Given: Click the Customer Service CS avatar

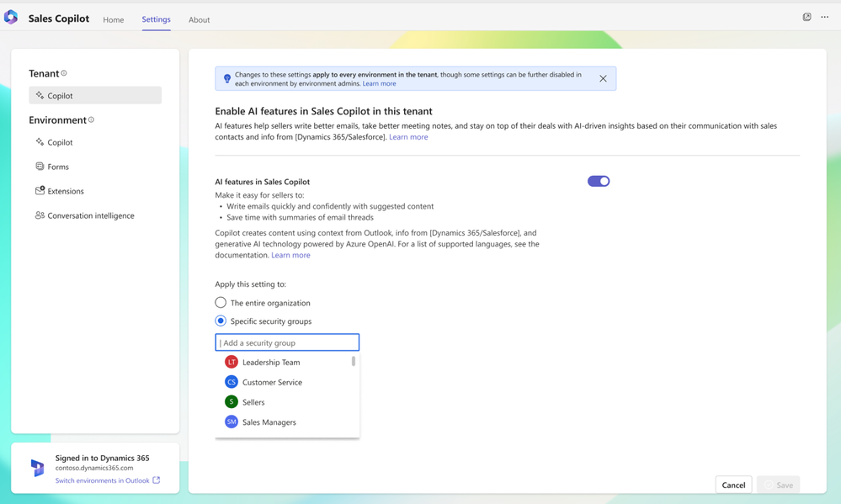Looking at the screenshot, I should pyautogui.click(x=232, y=382).
